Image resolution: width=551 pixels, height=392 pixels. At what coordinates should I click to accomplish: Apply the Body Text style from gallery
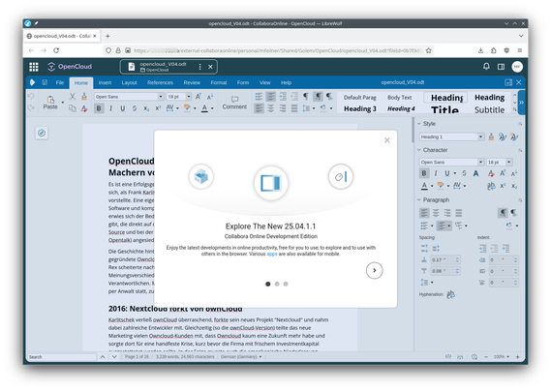pyautogui.click(x=400, y=98)
